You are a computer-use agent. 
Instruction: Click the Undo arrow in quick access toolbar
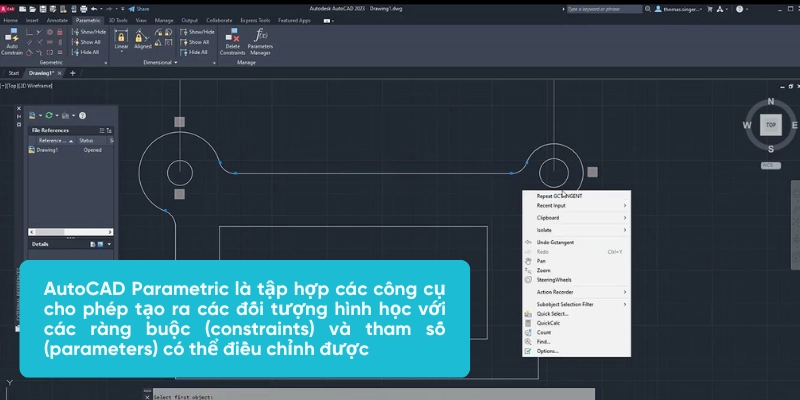pos(94,9)
